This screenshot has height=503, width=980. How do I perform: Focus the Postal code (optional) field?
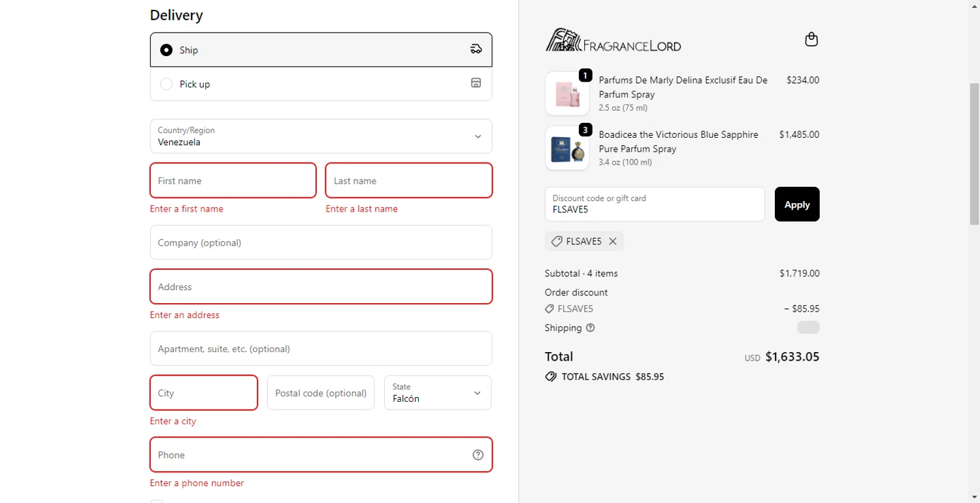click(321, 393)
